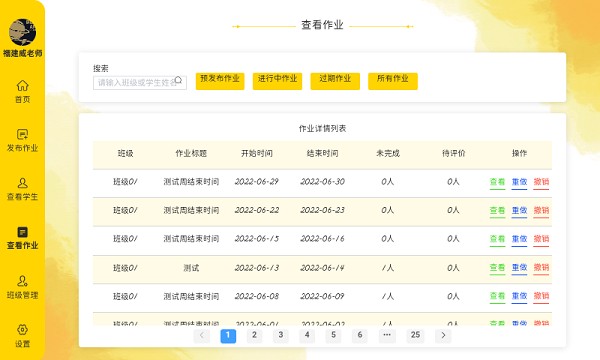Click 查看 for the 2022-06-13 homework
The image size is (600, 360).
pyautogui.click(x=497, y=268)
